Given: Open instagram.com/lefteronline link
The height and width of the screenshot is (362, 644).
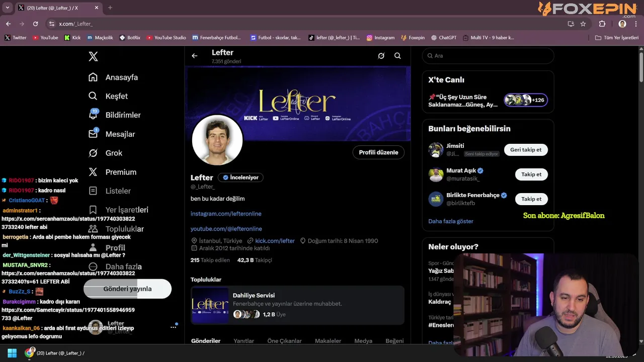Looking at the screenshot, I should pos(226,214).
